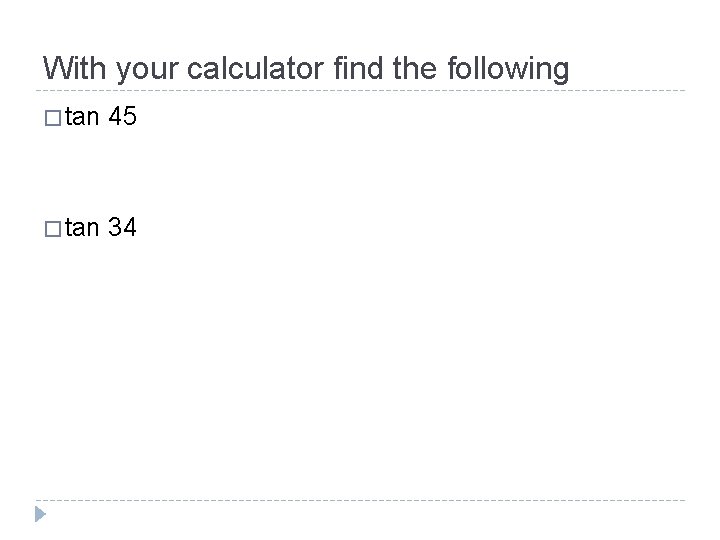Click the number 34 in the second bullet

123,227
